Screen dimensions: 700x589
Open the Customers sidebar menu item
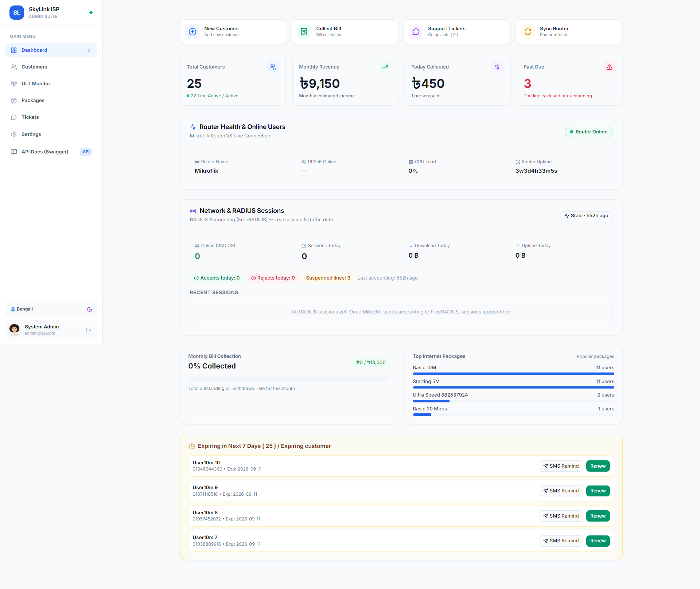pos(51,67)
